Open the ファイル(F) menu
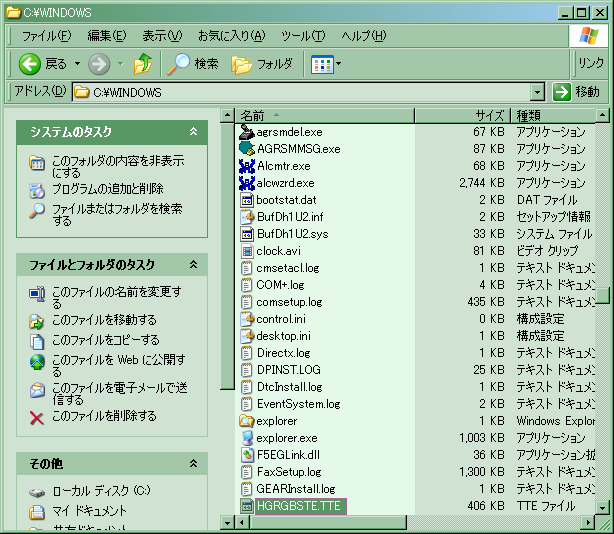This screenshot has height=534, width=614. (46, 36)
